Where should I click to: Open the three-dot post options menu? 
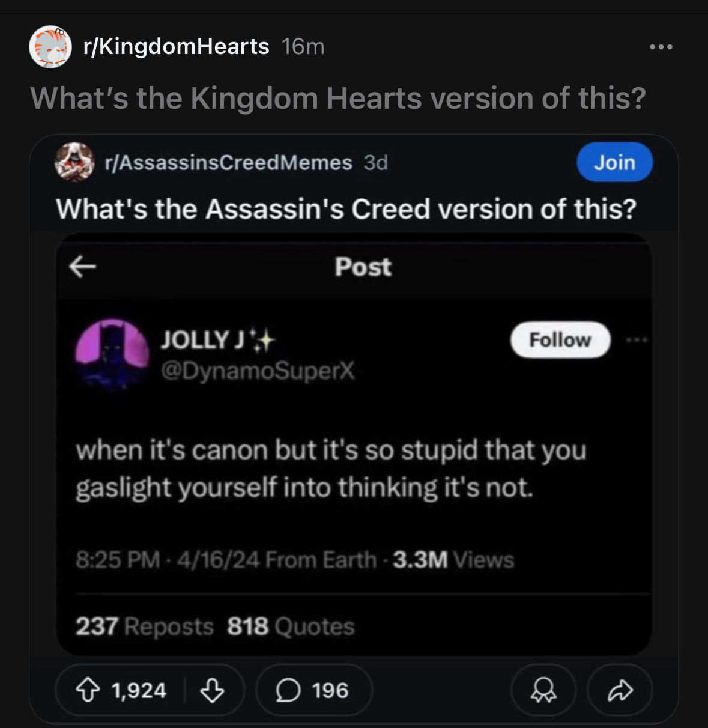point(661,47)
